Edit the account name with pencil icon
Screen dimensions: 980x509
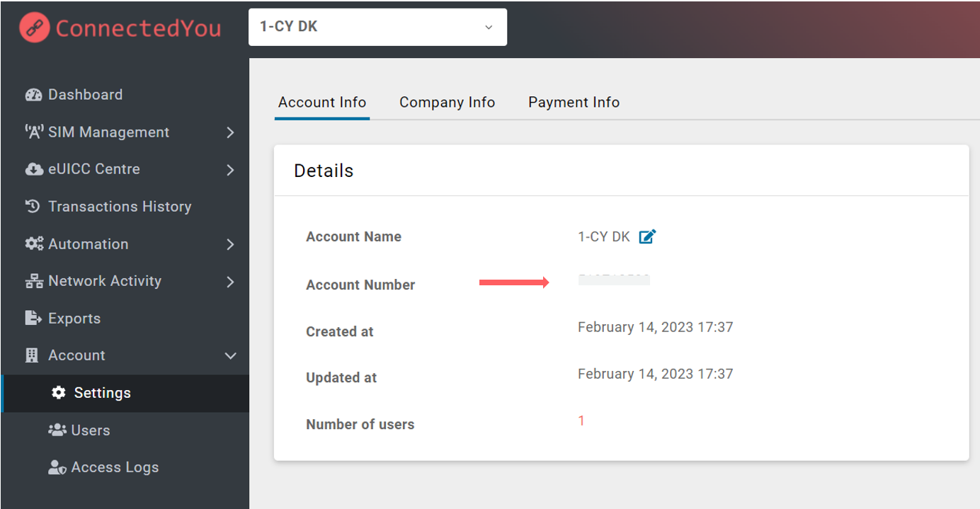647,236
